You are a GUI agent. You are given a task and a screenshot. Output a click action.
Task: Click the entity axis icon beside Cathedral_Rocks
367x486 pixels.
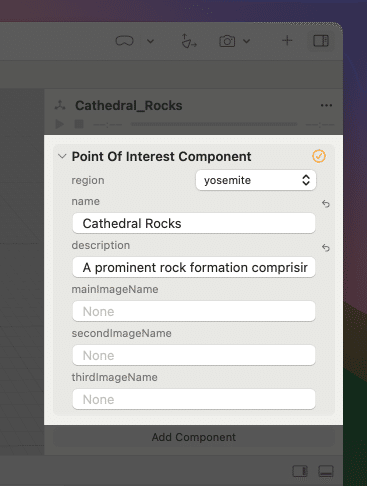pyautogui.click(x=60, y=105)
